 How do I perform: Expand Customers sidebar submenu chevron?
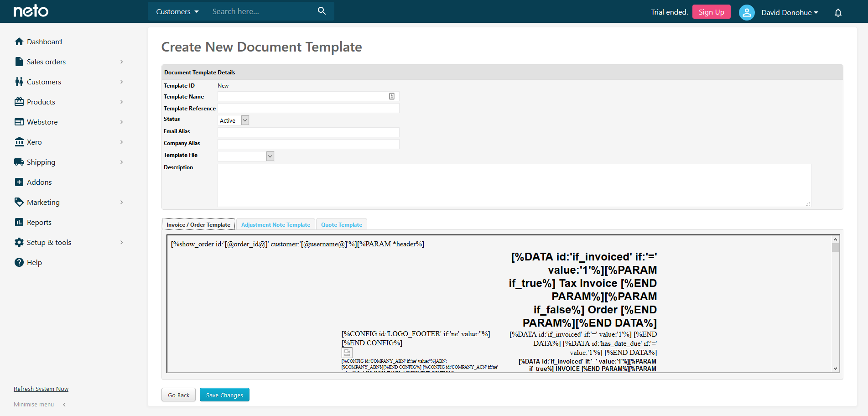(x=121, y=82)
